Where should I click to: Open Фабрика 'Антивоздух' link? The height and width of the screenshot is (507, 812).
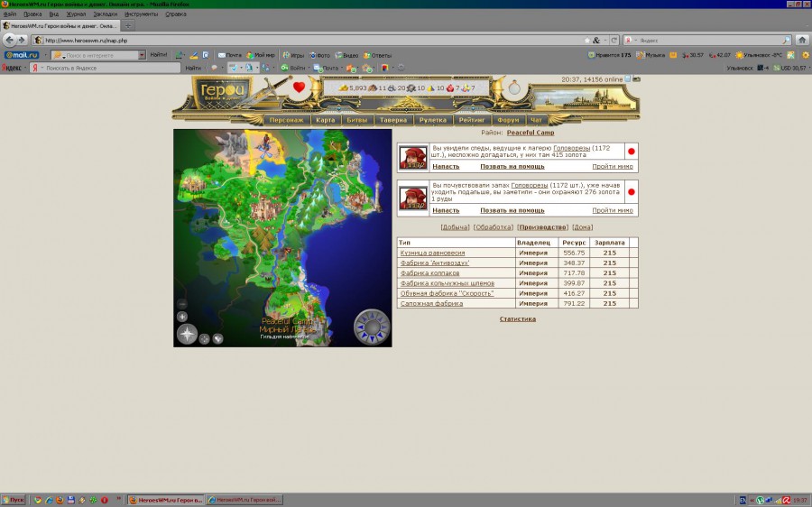tap(435, 263)
